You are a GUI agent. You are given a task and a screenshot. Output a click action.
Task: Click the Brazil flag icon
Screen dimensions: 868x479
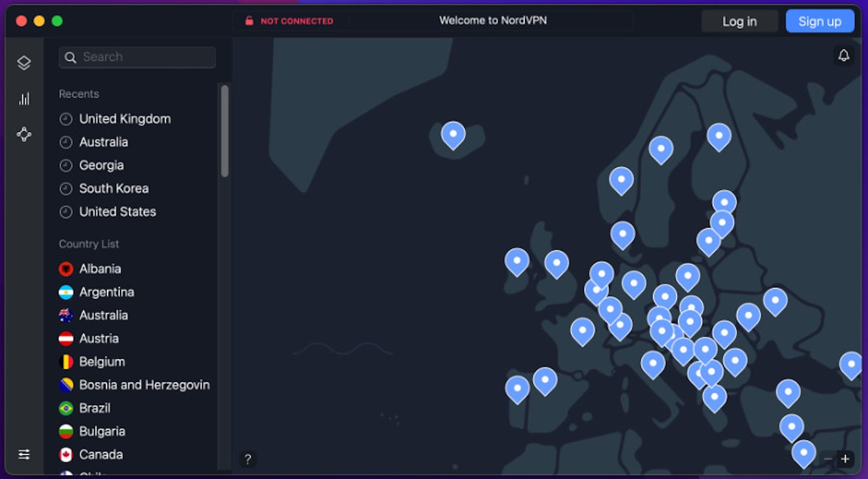[x=66, y=408]
